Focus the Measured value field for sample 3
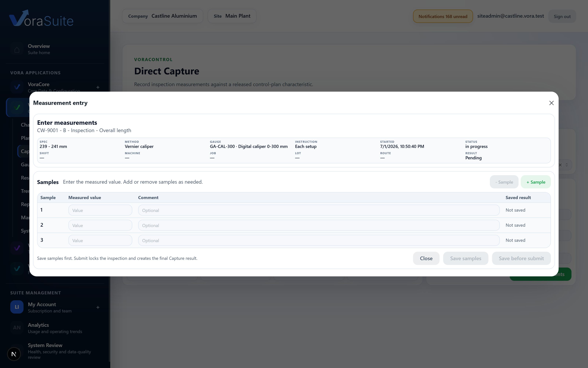The image size is (588, 368). (100, 240)
